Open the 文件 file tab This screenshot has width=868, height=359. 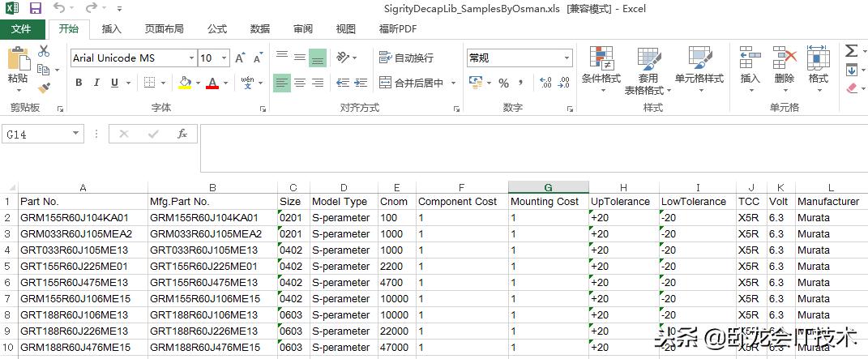[x=21, y=29]
